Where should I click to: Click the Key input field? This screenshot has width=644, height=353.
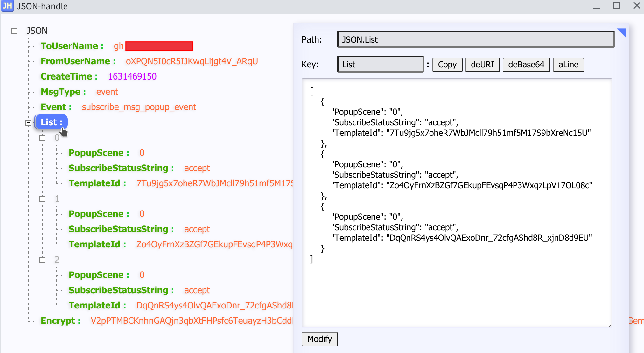tap(380, 64)
